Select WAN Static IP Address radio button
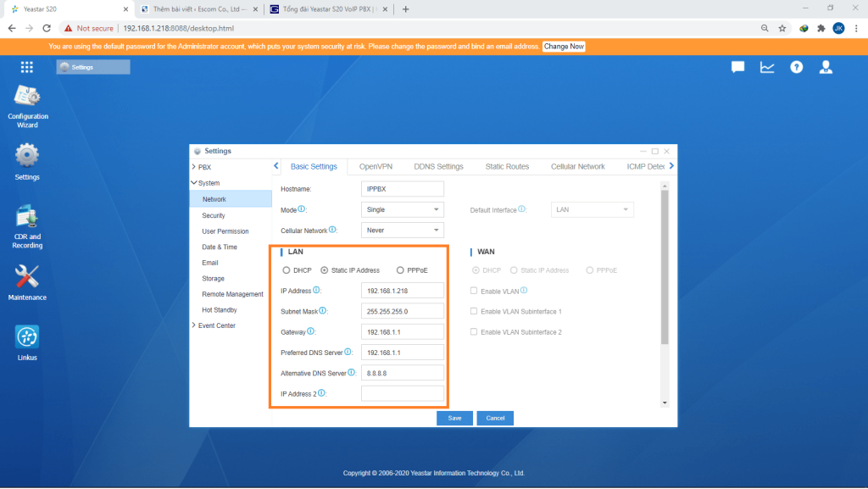 pos(514,270)
